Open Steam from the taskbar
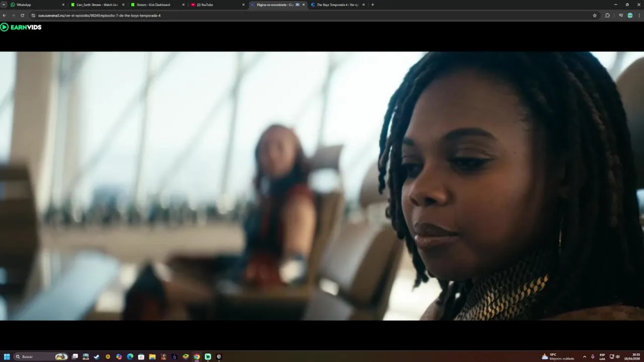This screenshot has width=644, height=362. [97, 356]
